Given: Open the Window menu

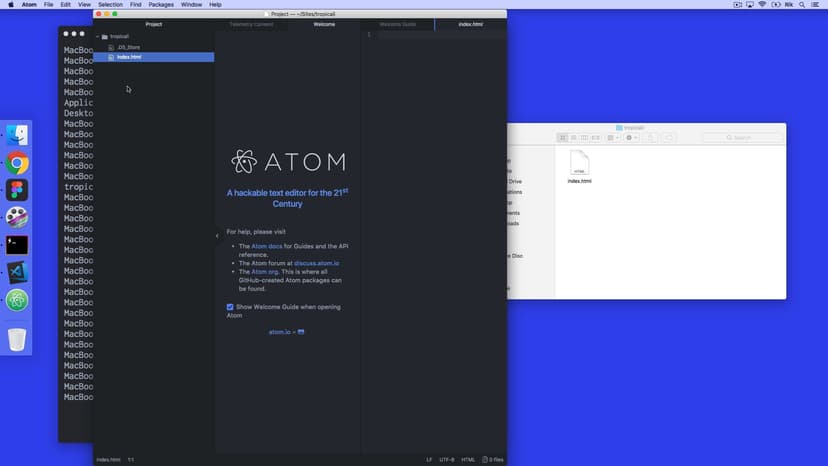Looking at the screenshot, I should (191, 4).
